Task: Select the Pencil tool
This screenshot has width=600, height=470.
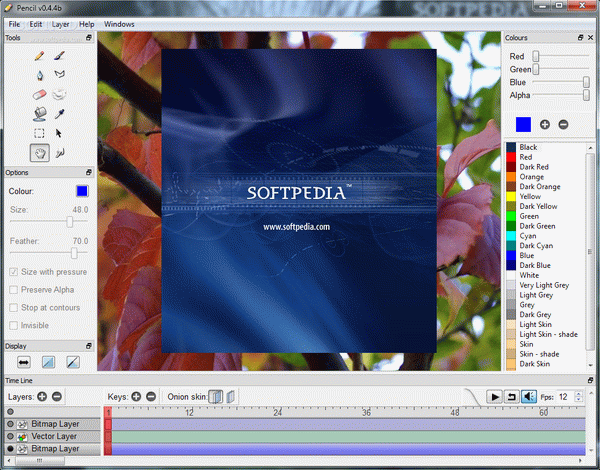Action: pyautogui.click(x=39, y=56)
